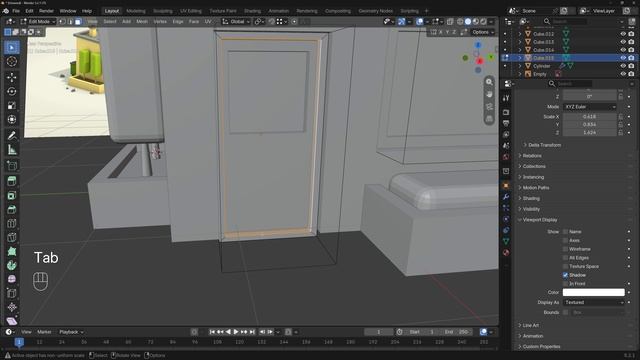
Task: Open the Render properties tab
Action: click(x=506, y=112)
